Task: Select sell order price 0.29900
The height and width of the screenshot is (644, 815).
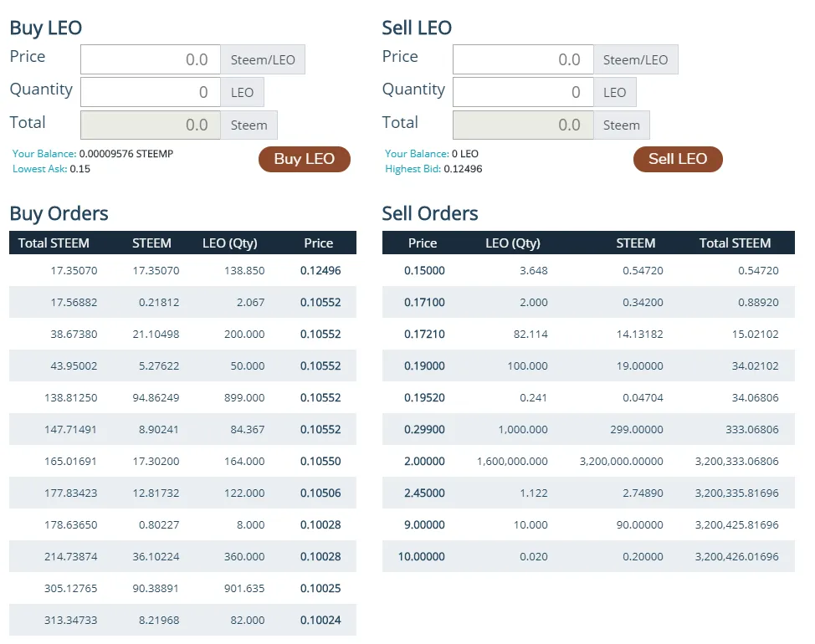Action: 424,430
